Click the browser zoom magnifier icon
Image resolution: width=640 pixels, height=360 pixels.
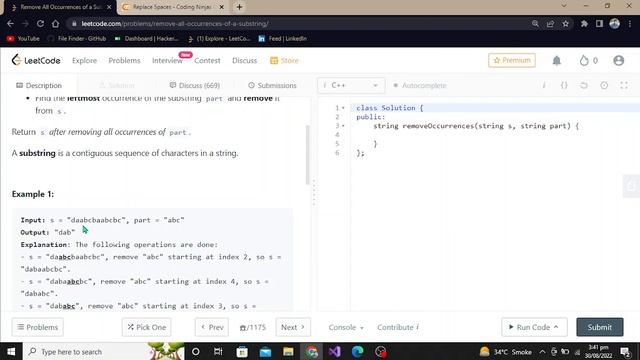tap(535, 24)
